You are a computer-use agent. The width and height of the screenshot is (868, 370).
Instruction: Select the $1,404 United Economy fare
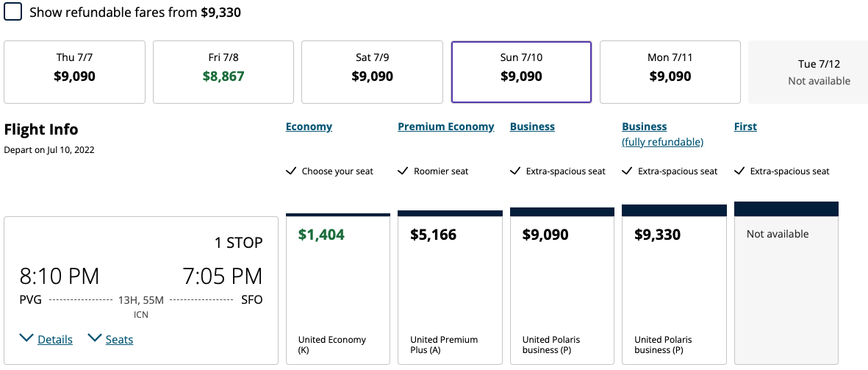point(338,288)
